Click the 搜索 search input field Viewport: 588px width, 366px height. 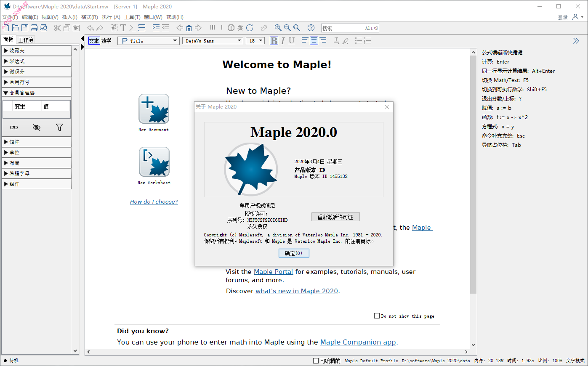[350, 28]
